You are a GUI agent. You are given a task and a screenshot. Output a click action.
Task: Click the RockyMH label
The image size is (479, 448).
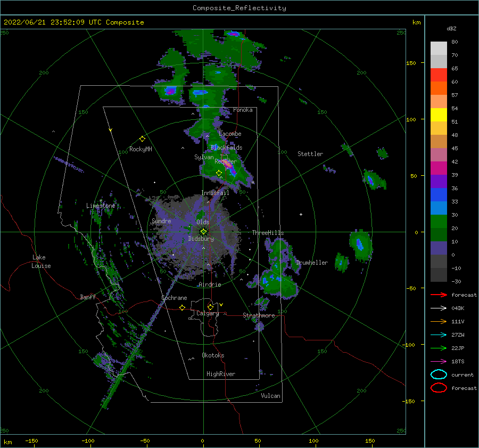[141, 149]
